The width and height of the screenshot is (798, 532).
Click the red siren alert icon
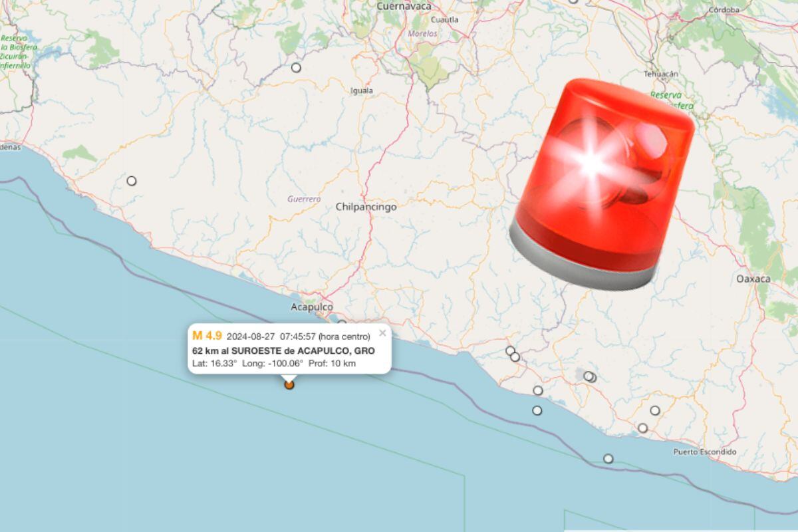[602, 184]
